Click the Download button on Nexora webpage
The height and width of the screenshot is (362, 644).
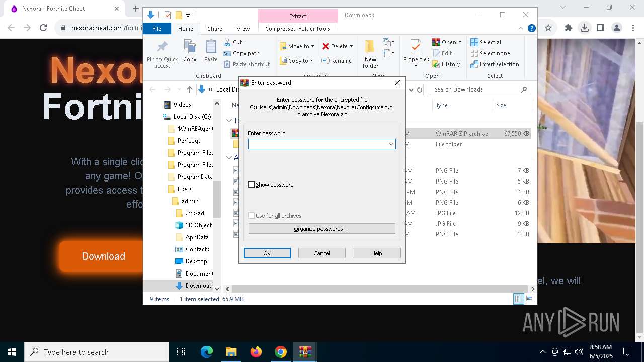[103, 256]
